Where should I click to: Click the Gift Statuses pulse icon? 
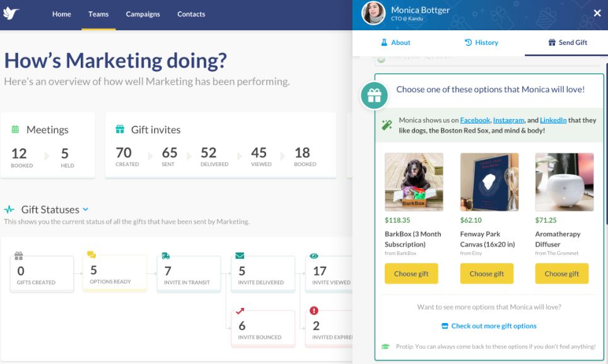pos(9,209)
